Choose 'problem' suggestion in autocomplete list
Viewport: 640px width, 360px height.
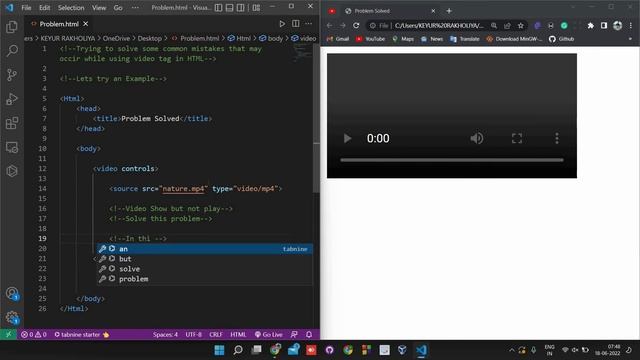tap(204, 279)
